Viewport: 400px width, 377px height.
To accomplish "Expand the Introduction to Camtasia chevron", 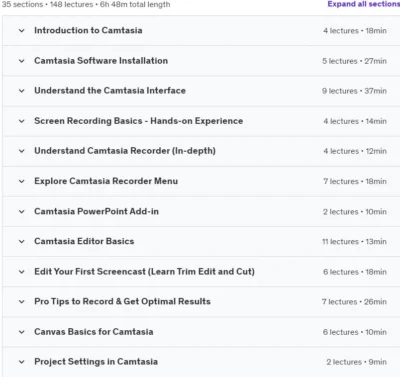I will pos(22,31).
